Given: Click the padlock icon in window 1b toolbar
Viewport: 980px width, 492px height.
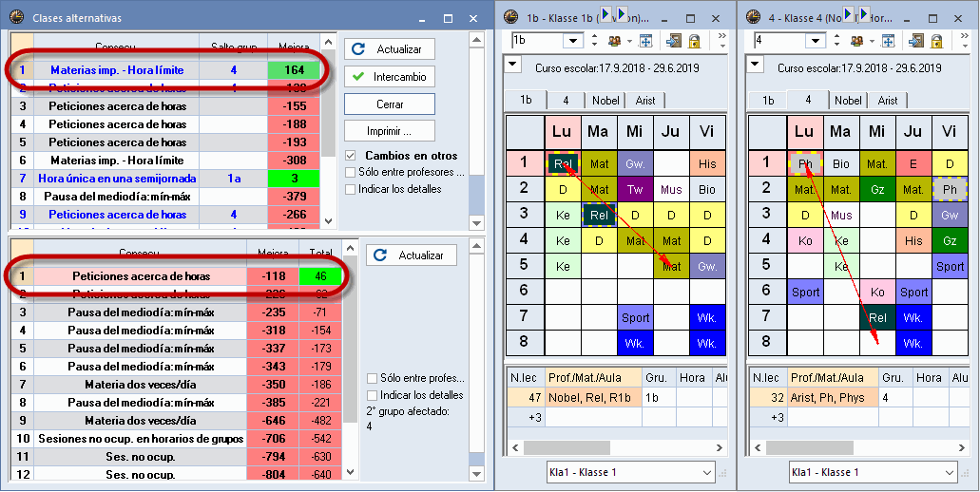Looking at the screenshot, I should (694, 41).
